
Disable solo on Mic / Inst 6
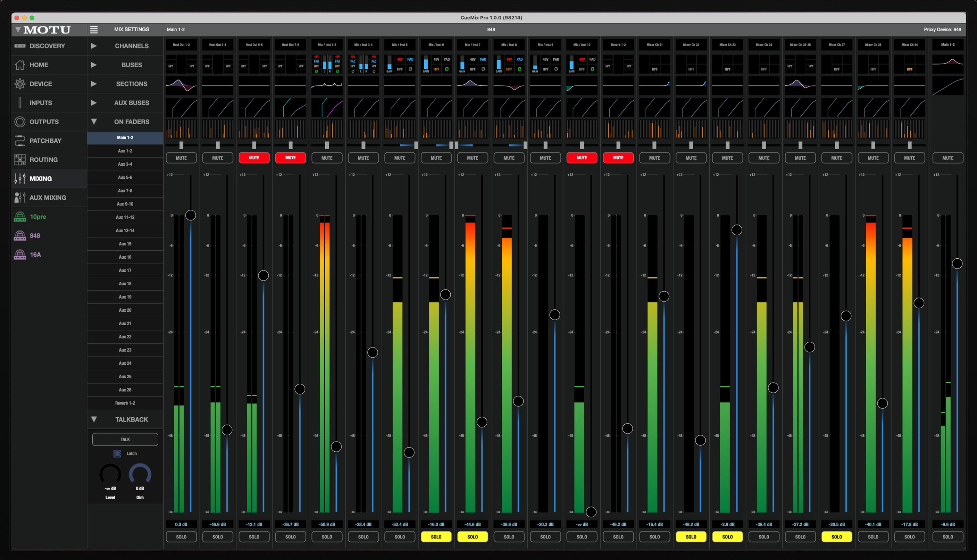point(436,536)
